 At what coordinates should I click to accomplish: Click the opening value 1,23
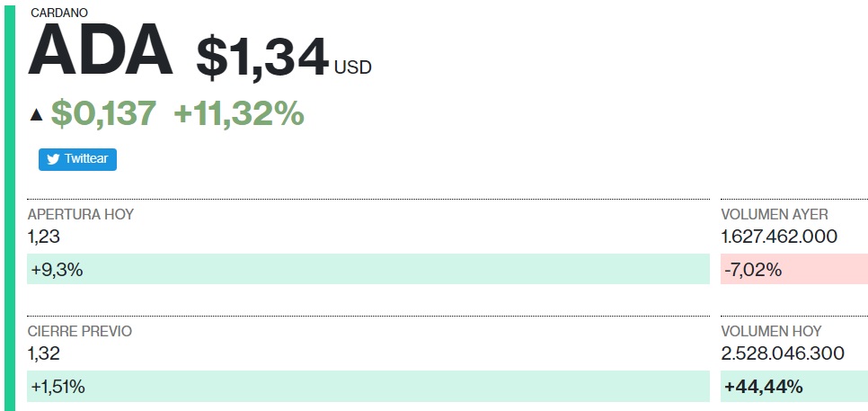tap(44, 237)
